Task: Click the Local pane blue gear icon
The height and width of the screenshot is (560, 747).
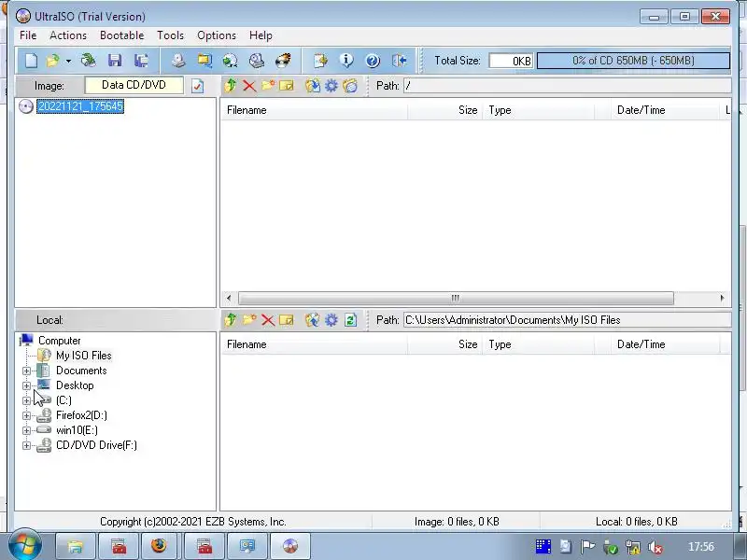Action: coord(331,320)
